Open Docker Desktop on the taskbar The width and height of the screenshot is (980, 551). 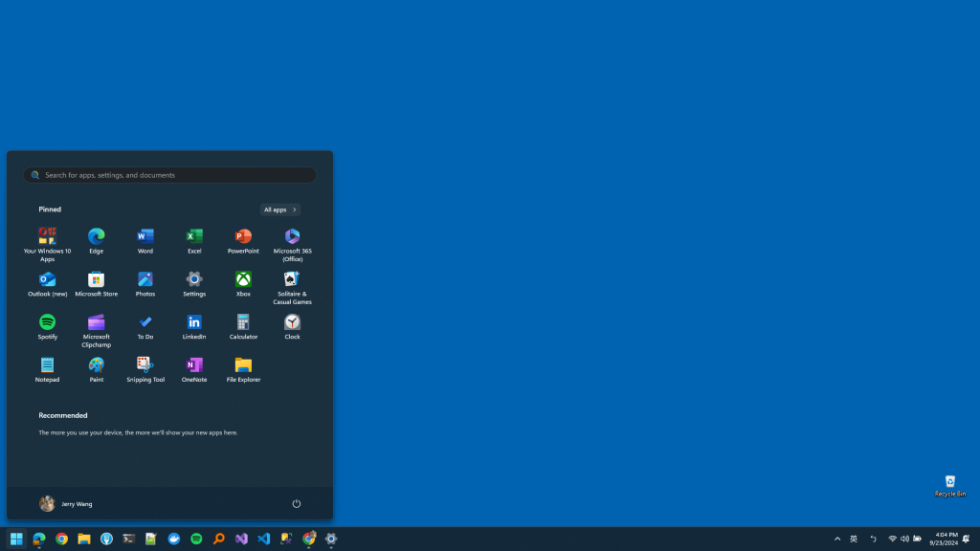pos(174,539)
